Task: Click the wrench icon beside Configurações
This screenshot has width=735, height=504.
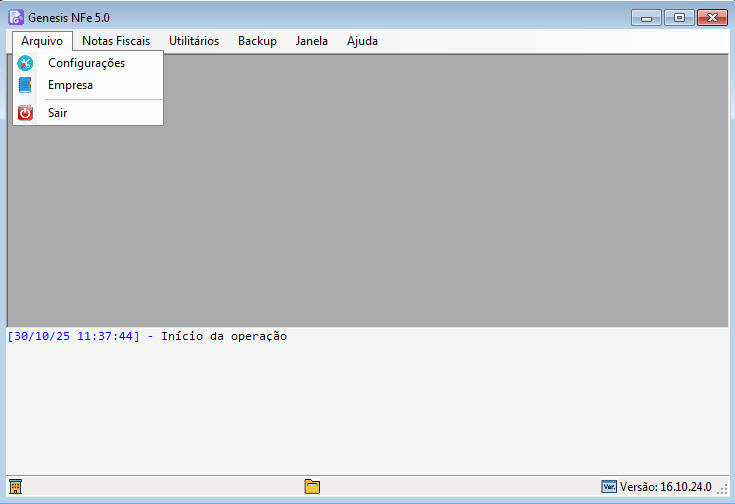Action: pyautogui.click(x=26, y=63)
